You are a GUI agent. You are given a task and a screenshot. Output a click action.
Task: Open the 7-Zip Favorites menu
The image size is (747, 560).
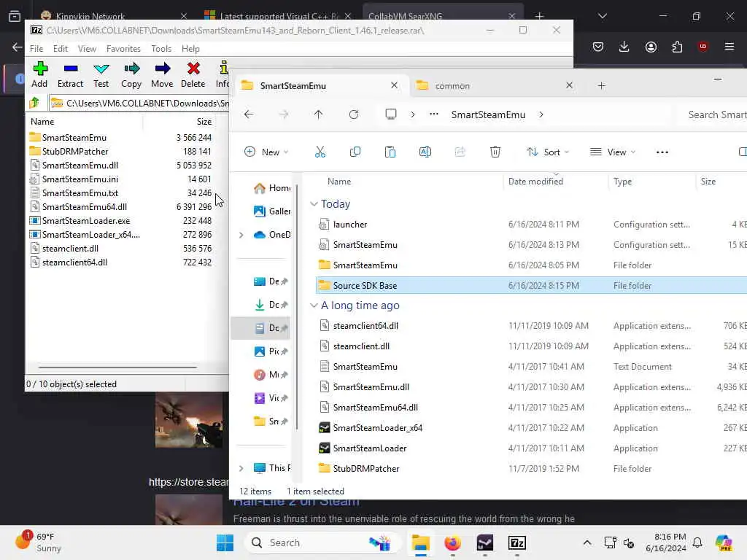pos(123,49)
